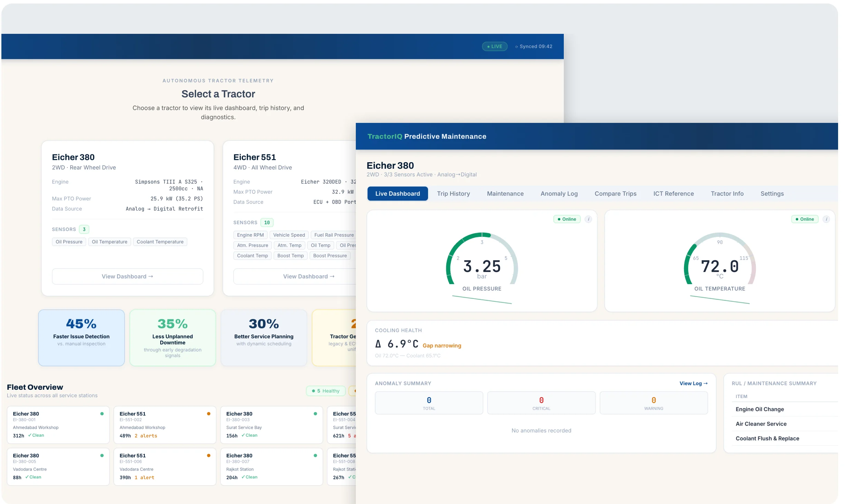
Task: Click the Fleet Overview heading
Action: point(35,387)
